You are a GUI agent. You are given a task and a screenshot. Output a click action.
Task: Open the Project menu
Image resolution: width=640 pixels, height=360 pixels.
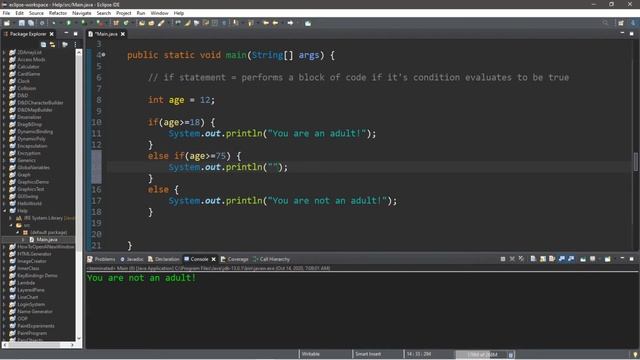(123, 13)
